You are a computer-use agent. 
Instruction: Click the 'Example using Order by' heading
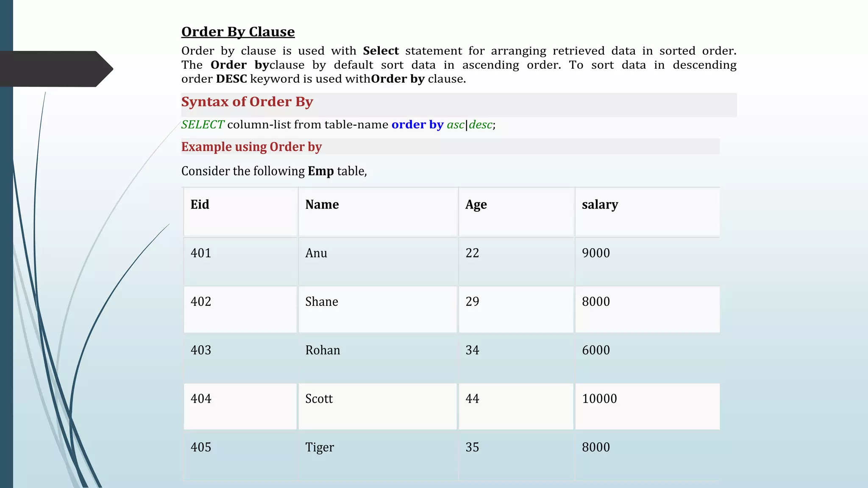[251, 147]
